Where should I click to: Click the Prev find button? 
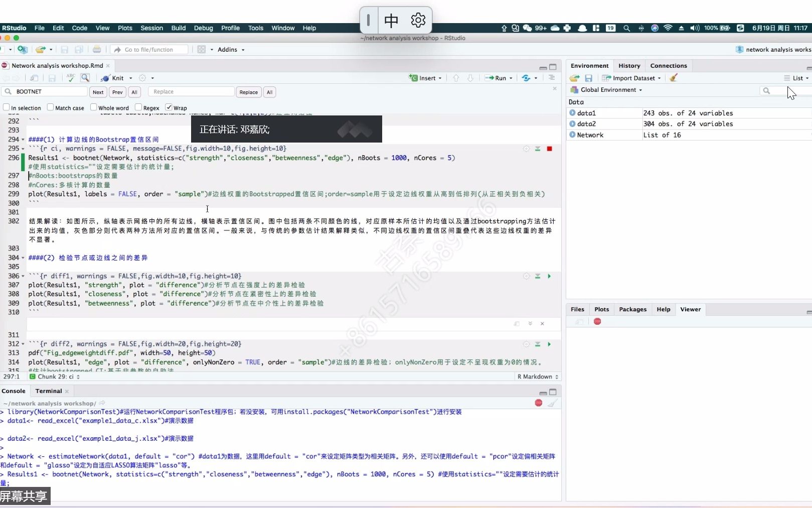click(117, 92)
